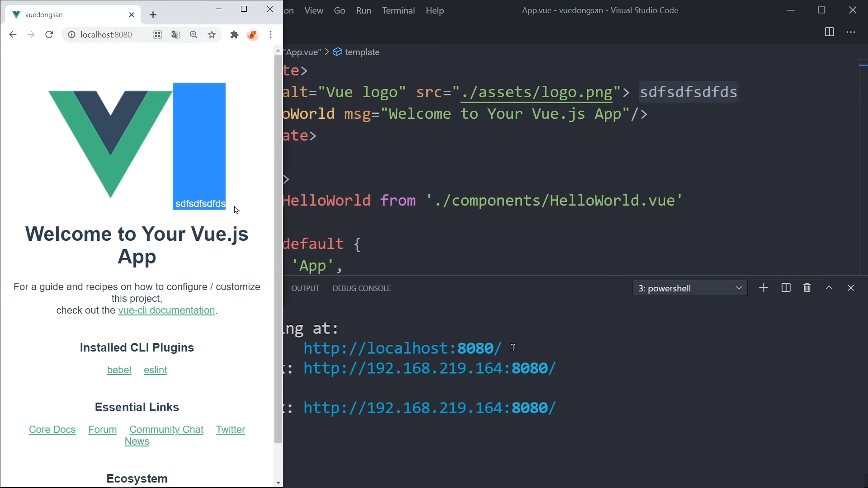This screenshot has width=868, height=488.
Task: Open a new browser tab
Action: (x=153, y=15)
